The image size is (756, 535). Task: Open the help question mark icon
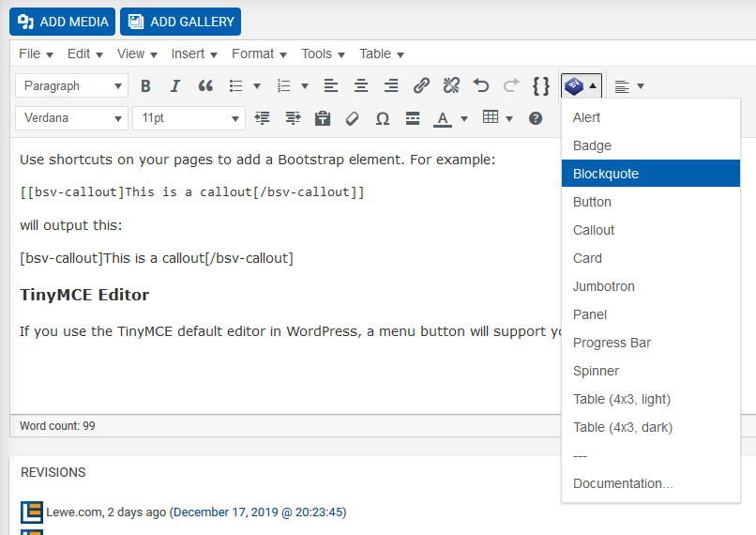pos(536,118)
